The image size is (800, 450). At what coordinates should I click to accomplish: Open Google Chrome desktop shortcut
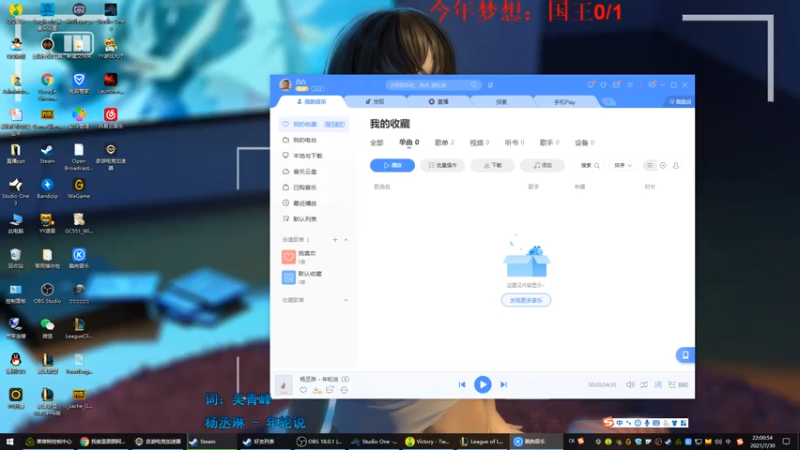[x=47, y=86]
